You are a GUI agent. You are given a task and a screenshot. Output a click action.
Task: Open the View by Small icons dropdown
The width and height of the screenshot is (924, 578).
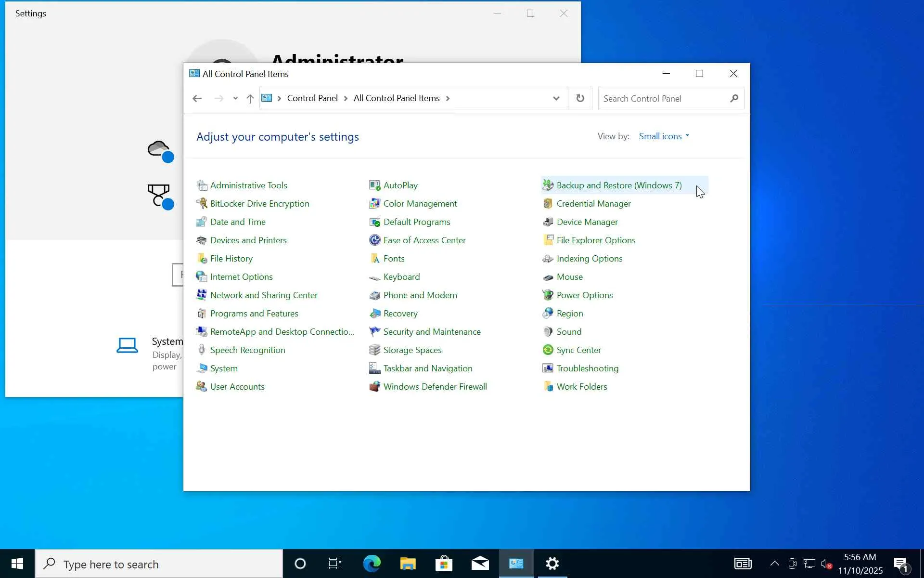coord(664,136)
